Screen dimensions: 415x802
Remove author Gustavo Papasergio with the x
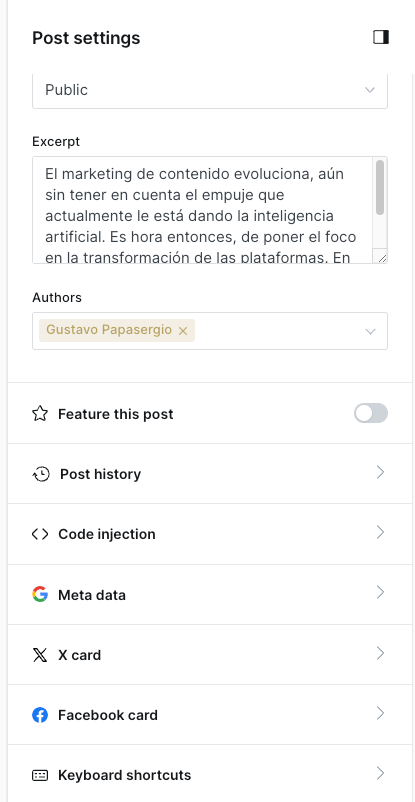[x=183, y=331]
